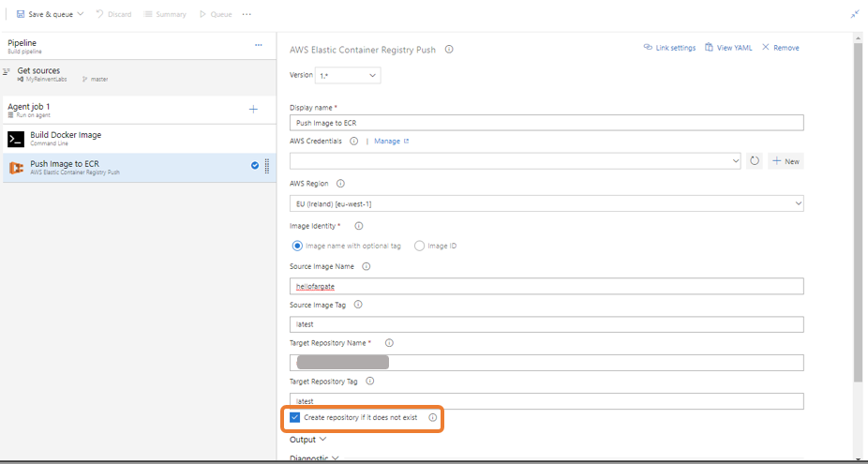868x464 pixels.
Task: Click the Display name input field
Action: [546, 123]
